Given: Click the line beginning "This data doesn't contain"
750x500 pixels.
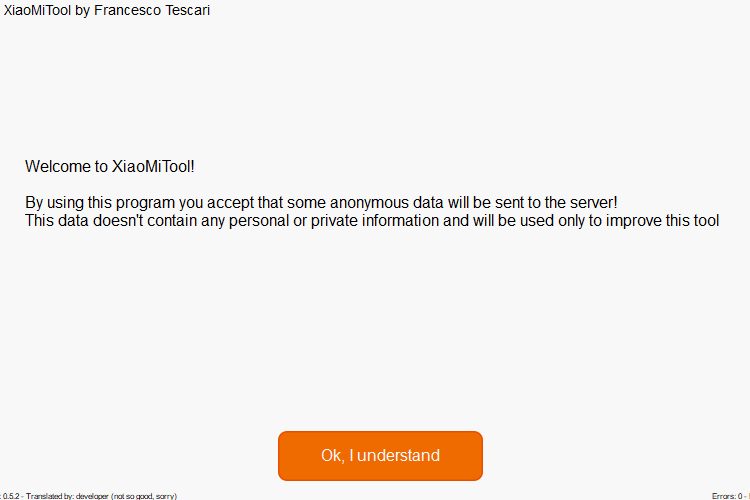Looking at the screenshot, I should tap(372, 221).
